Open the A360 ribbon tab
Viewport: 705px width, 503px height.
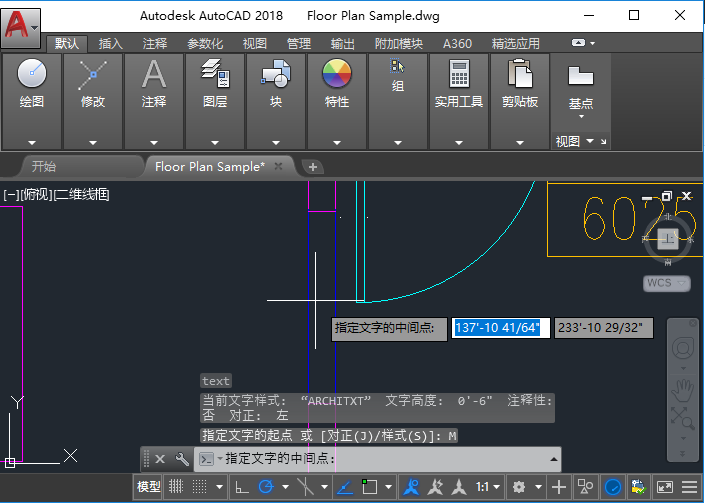(x=457, y=44)
